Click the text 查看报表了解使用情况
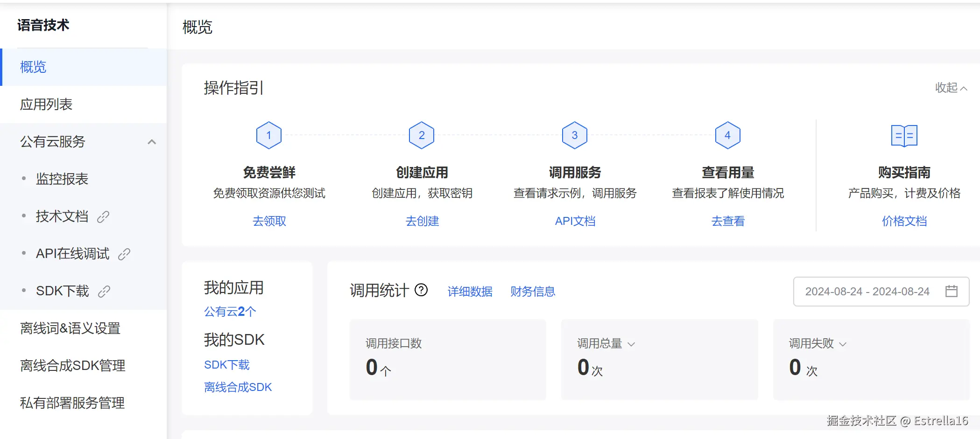Image resolution: width=980 pixels, height=439 pixels. coord(728,193)
